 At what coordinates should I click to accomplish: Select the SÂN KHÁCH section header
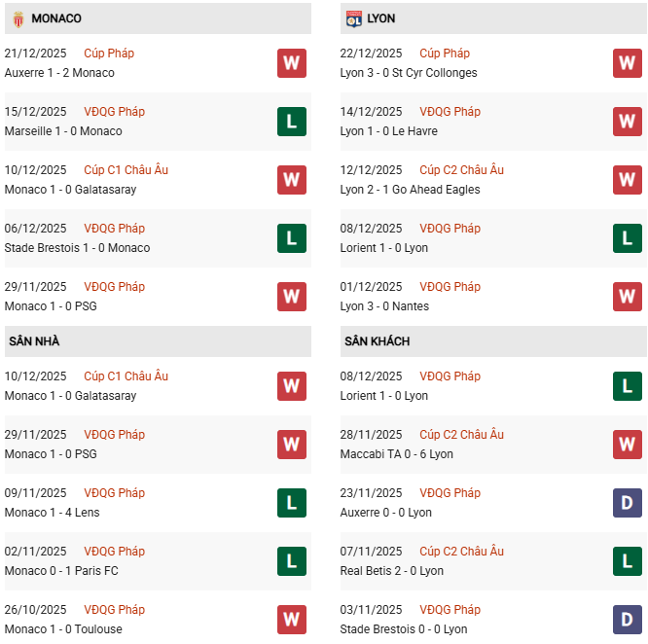click(x=377, y=341)
